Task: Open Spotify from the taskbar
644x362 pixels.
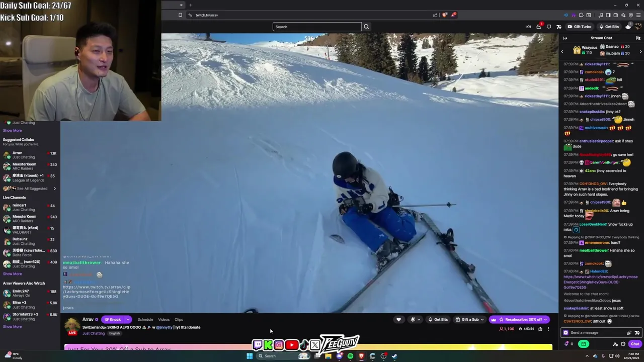Action: click(x=350, y=356)
